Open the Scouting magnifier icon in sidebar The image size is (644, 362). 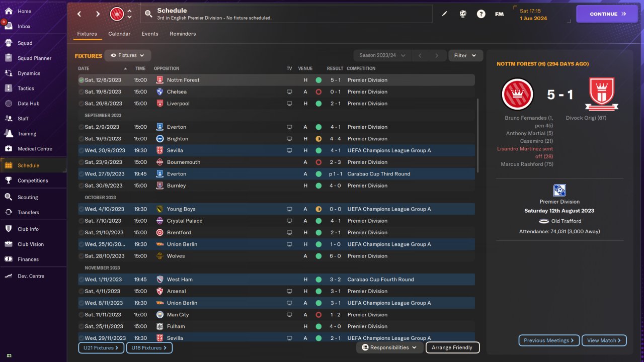(x=9, y=197)
